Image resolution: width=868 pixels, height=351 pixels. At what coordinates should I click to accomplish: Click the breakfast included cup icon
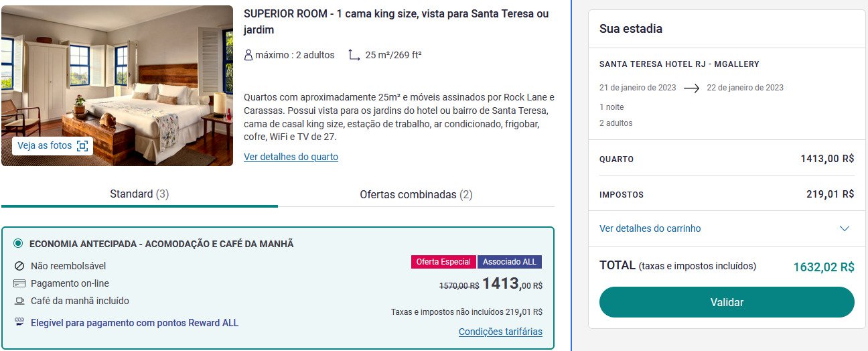[x=19, y=301]
